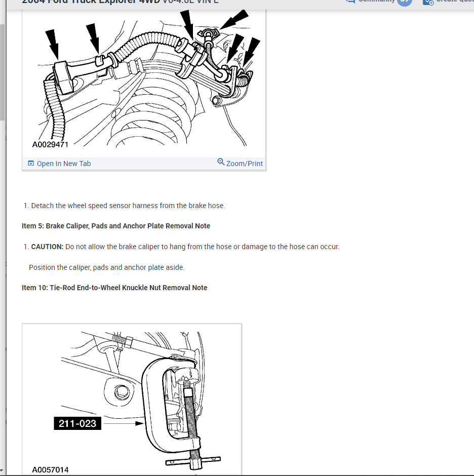Click the figure code A0057014
The image size is (474, 476).
51,470
